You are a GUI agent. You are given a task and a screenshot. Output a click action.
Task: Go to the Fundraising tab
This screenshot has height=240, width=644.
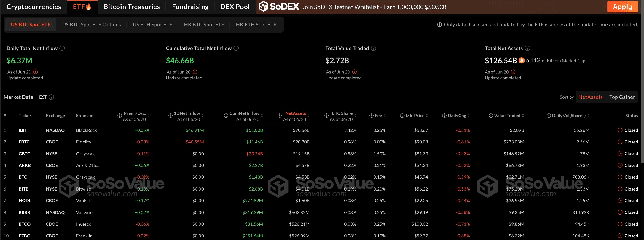190,7
